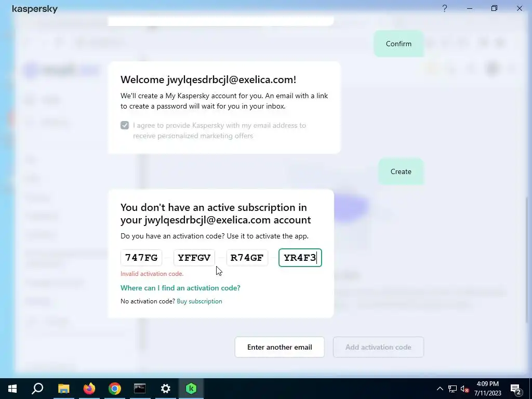
Task: Click Add activation code button
Action: (x=378, y=347)
